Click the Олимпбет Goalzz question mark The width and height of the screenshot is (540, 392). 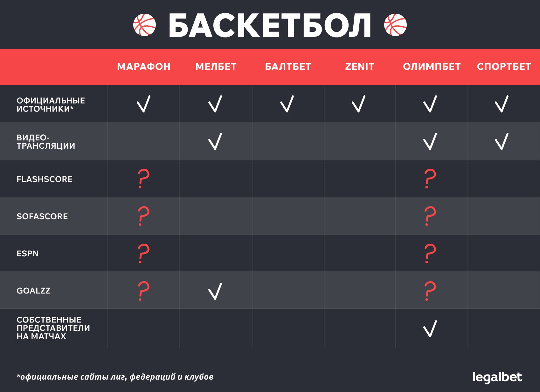[x=430, y=291]
